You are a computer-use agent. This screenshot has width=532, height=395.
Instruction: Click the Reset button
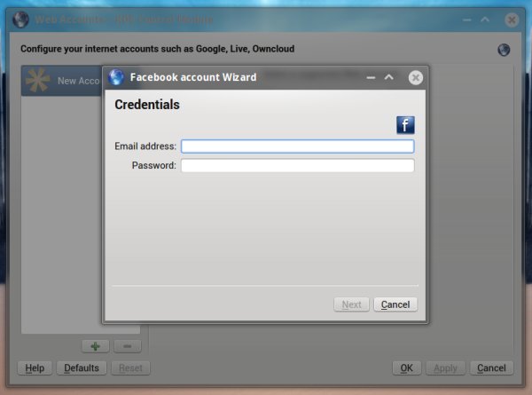point(130,367)
